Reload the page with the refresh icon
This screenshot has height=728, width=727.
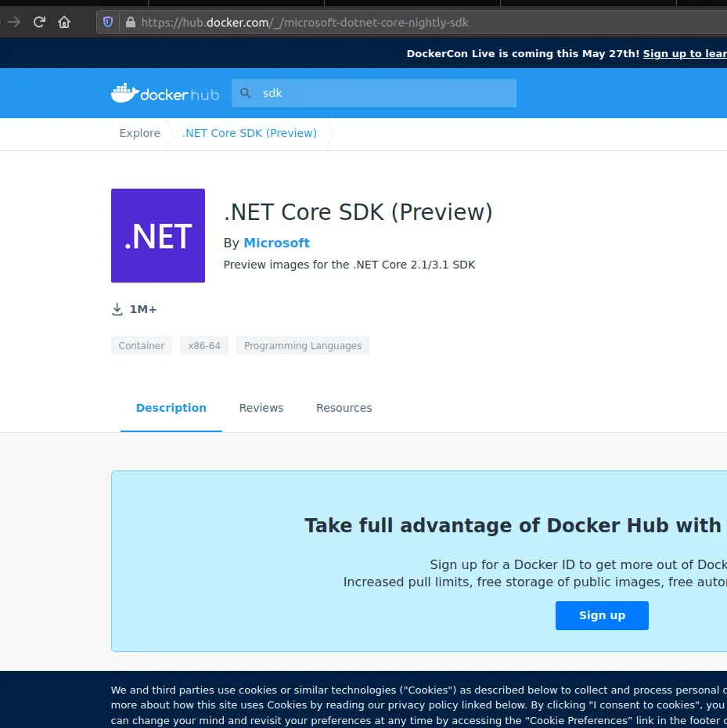point(39,22)
